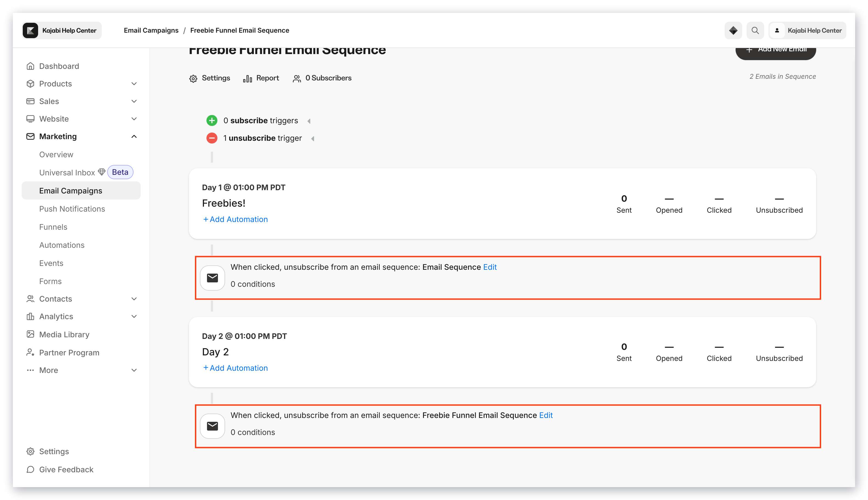This screenshot has height=500, width=868.
Task: Open Automations in sidebar
Action: click(x=62, y=245)
